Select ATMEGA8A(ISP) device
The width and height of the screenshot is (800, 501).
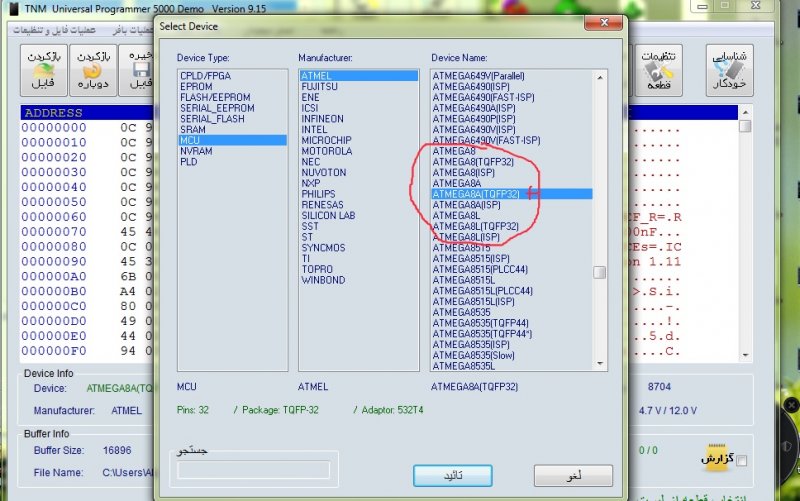coord(466,205)
